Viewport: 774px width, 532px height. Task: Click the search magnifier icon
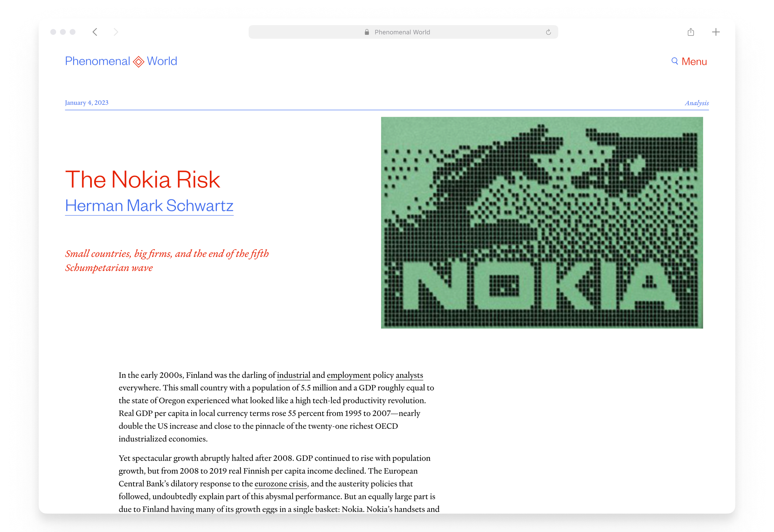pos(675,61)
